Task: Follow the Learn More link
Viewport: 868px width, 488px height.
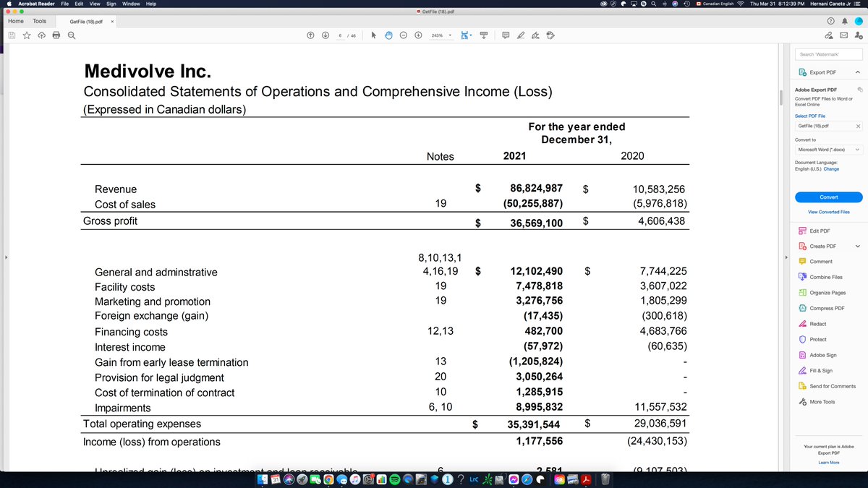Action: 828,462
